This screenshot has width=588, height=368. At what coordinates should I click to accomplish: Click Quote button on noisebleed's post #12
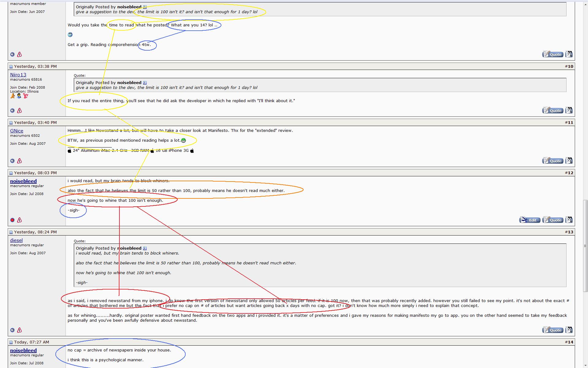point(553,220)
